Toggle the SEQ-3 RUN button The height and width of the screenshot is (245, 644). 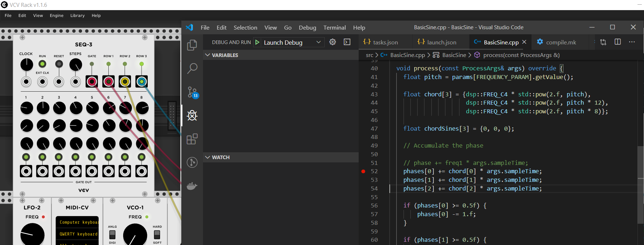point(43,64)
